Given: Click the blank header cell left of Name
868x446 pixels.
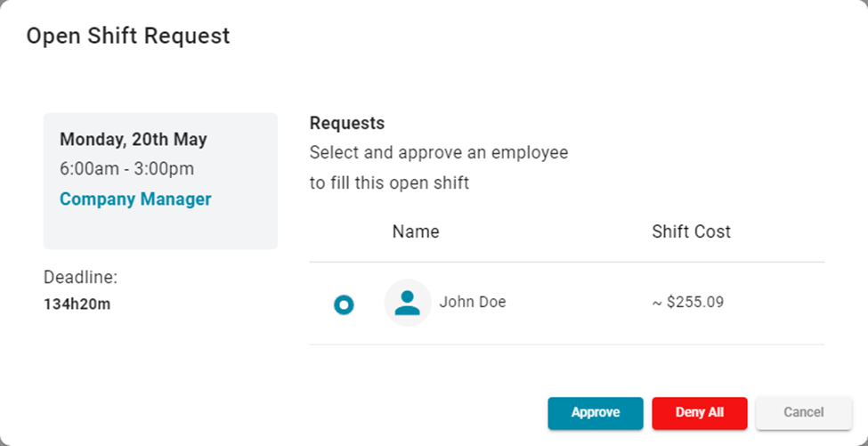Looking at the screenshot, I should [344, 231].
